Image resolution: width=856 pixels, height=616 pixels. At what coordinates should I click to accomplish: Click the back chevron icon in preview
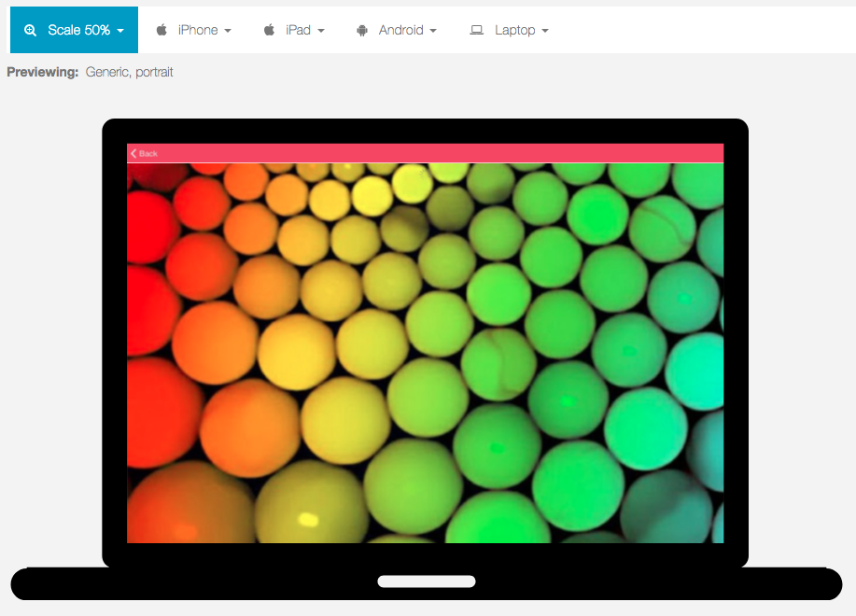[133, 154]
